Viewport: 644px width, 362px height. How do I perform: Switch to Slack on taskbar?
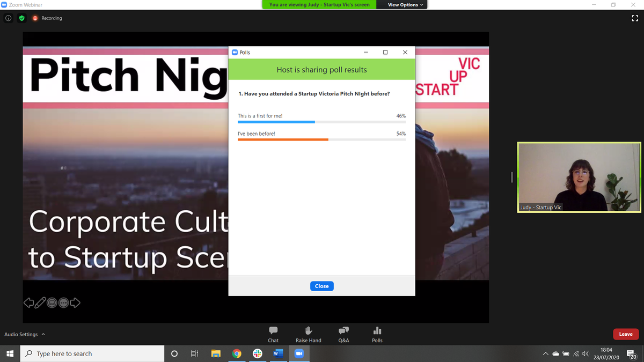(x=258, y=353)
